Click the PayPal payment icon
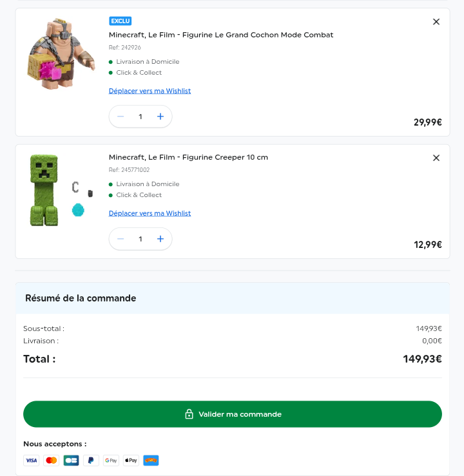This screenshot has width=464, height=476. click(x=91, y=461)
